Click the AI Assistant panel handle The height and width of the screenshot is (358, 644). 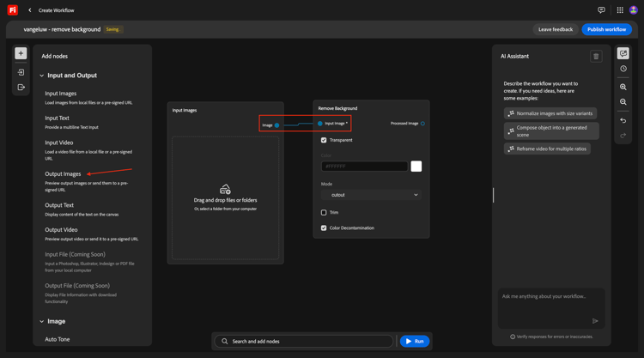click(493, 195)
